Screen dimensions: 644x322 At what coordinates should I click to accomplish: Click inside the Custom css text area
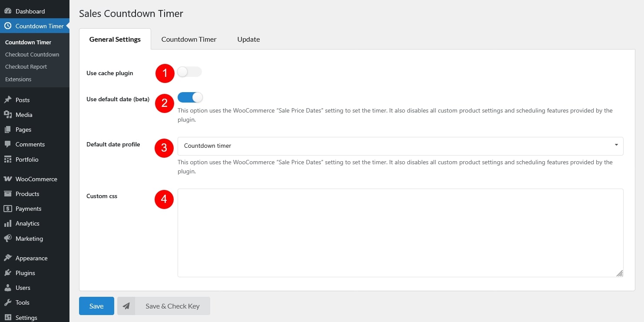tap(400, 232)
